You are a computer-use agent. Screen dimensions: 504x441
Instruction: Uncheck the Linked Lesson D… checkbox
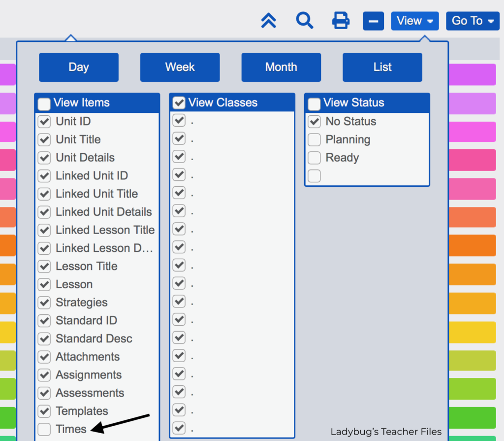(x=44, y=248)
